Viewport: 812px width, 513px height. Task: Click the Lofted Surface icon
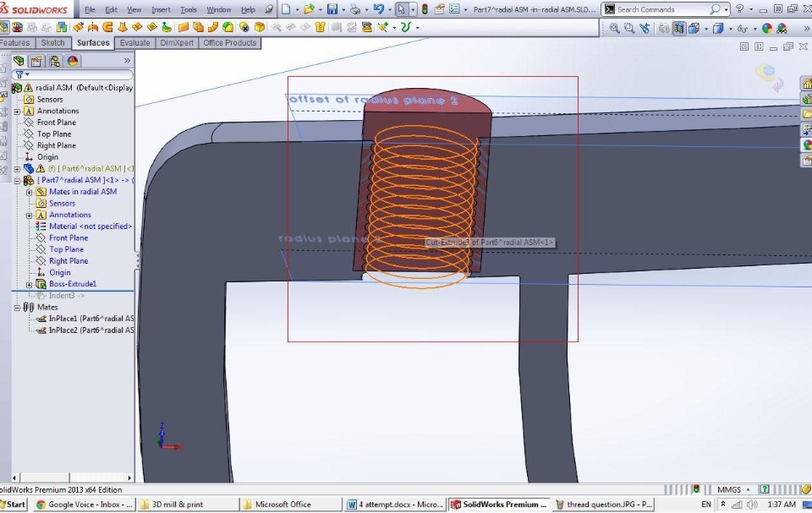pyautogui.click(x=123, y=27)
